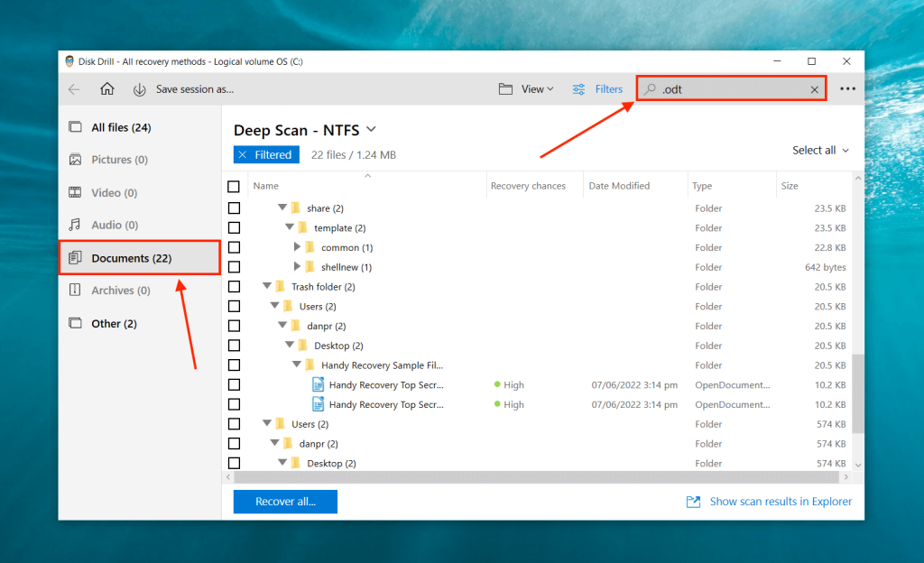Open the Filters panel icon

pyautogui.click(x=578, y=88)
